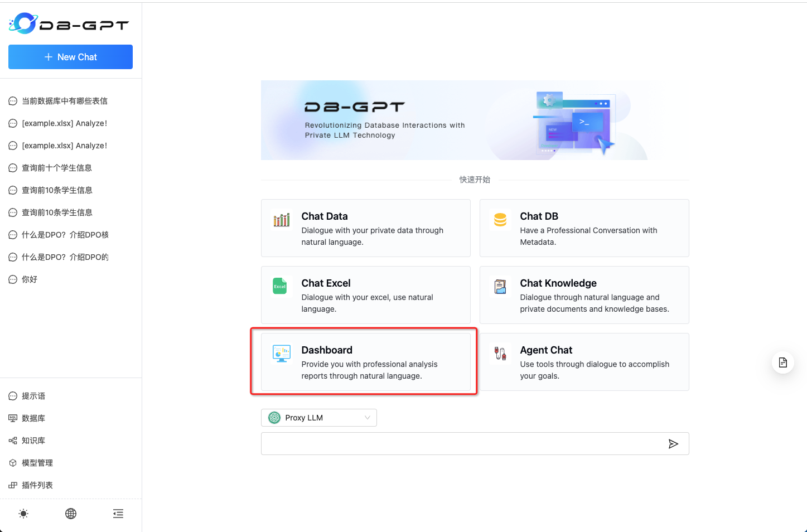This screenshot has height=532, width=807.
Task: Click the Proxy LLM model logo icon
Action: 274,418
